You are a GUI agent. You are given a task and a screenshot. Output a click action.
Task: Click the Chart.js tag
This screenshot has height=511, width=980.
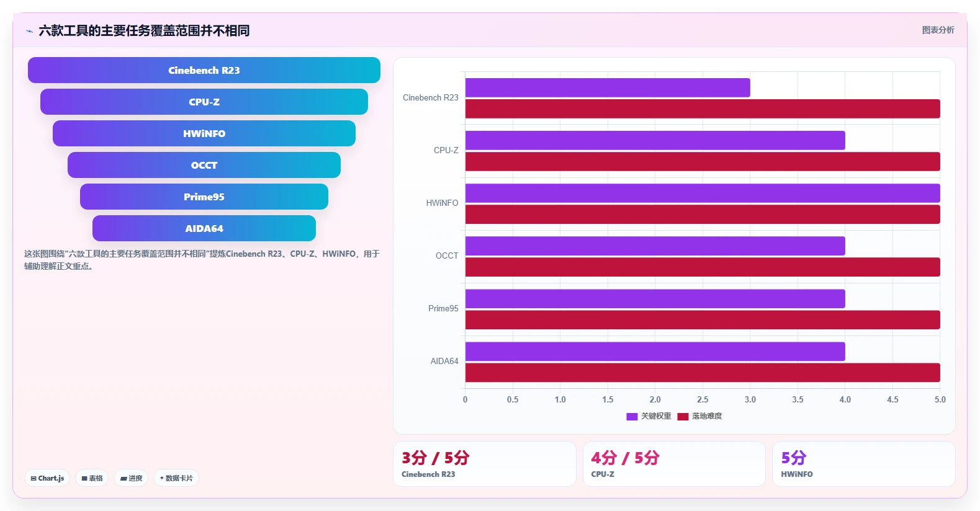47,478
